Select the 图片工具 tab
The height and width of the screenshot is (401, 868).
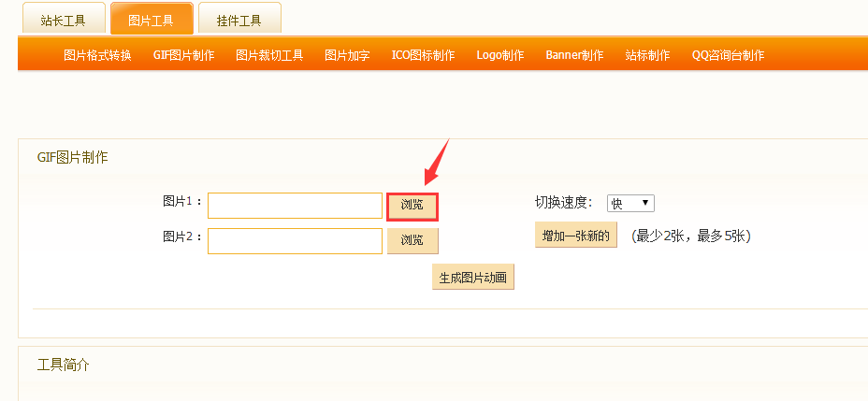coord(152,19)
